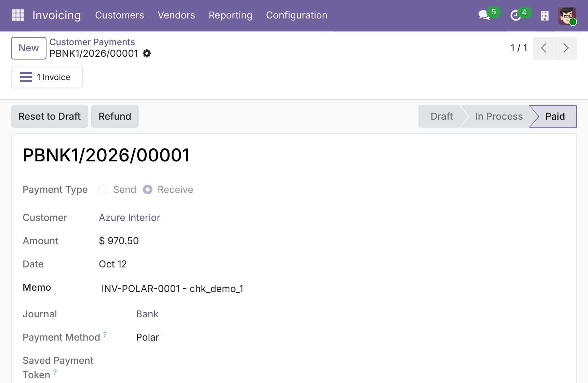Click the Invoicing app title
Image resolution: width=588 pixels, height=383 pixels.
coord(57,15)
